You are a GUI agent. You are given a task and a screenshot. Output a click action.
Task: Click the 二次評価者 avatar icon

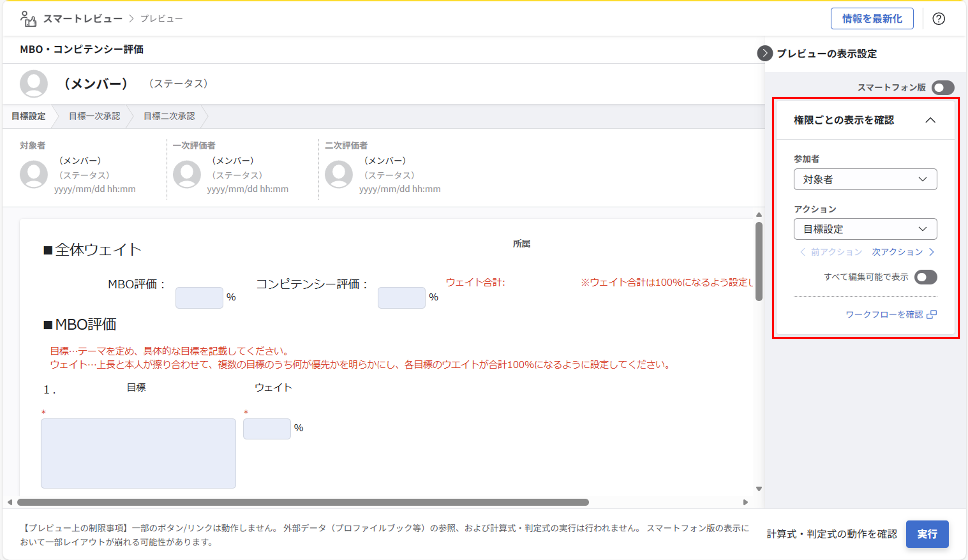click(x=338, y=174)
